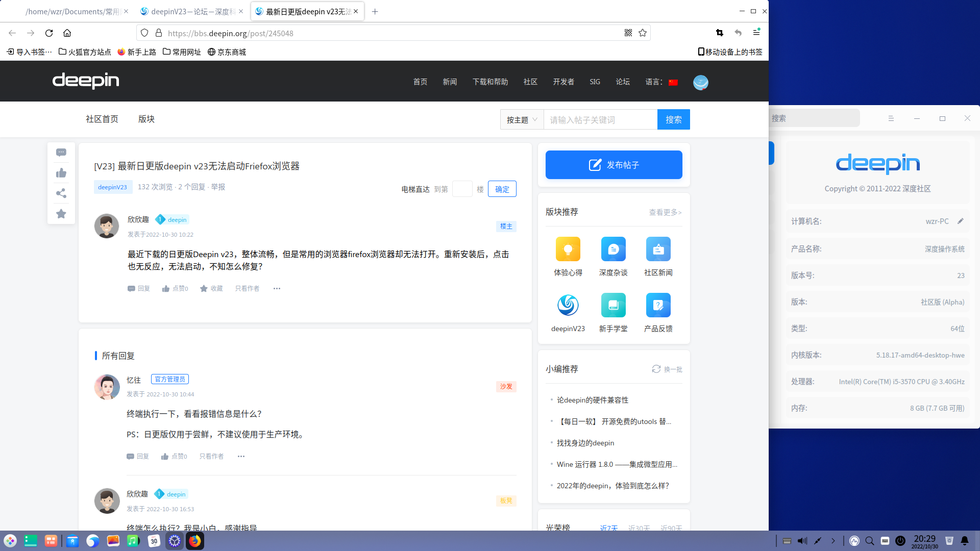Open the 体验心得 forum section icon
Viewport: 980px width, 551px height.
[568, 249]
